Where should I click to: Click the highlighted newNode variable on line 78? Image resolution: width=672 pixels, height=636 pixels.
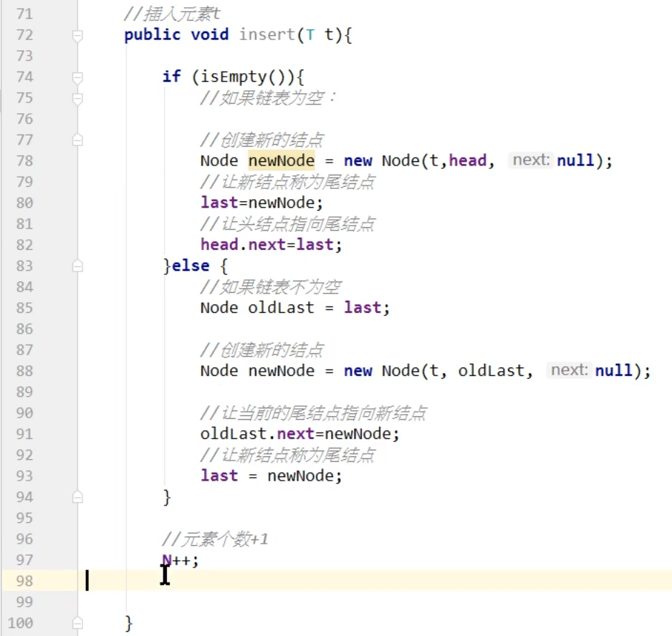(x=282, y=160)
